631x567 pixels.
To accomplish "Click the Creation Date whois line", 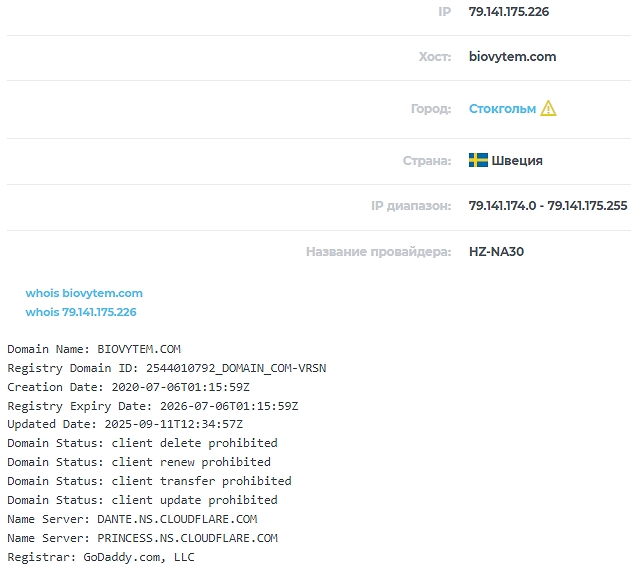I will (128, 387).
